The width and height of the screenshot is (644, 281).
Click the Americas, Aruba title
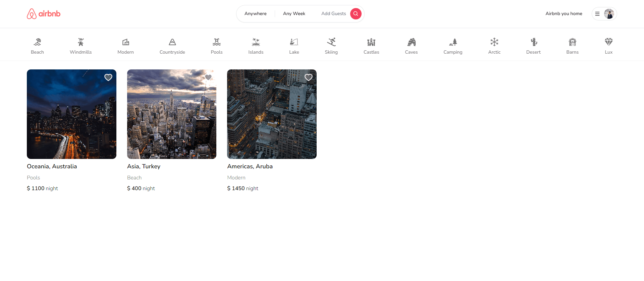click(250, 166)
